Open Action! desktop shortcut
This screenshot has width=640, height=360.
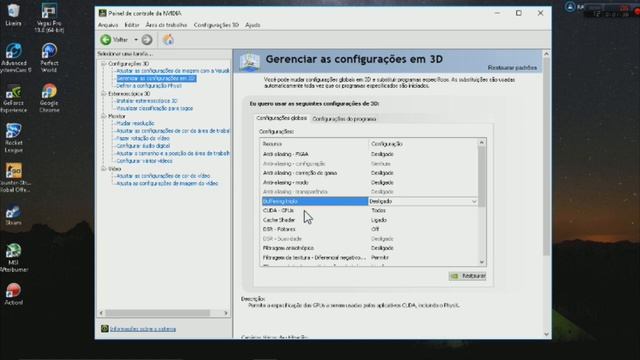point(13,294)
